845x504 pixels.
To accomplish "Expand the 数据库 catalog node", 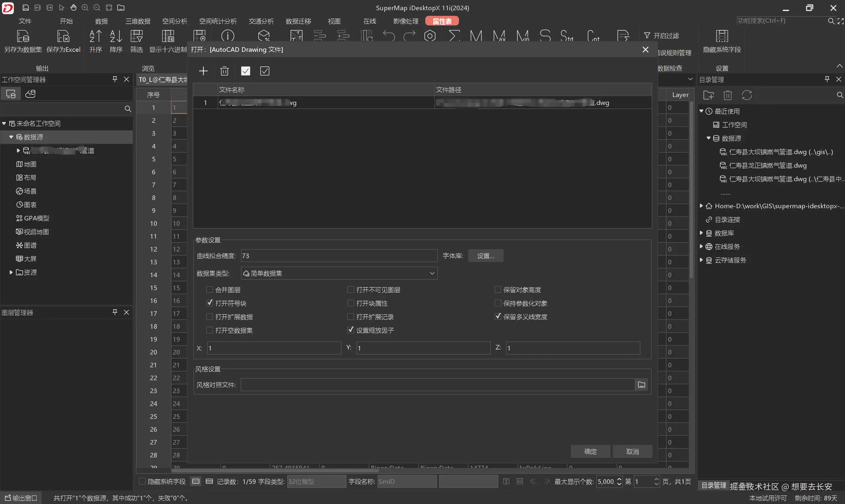I will (x=701, y=233).
